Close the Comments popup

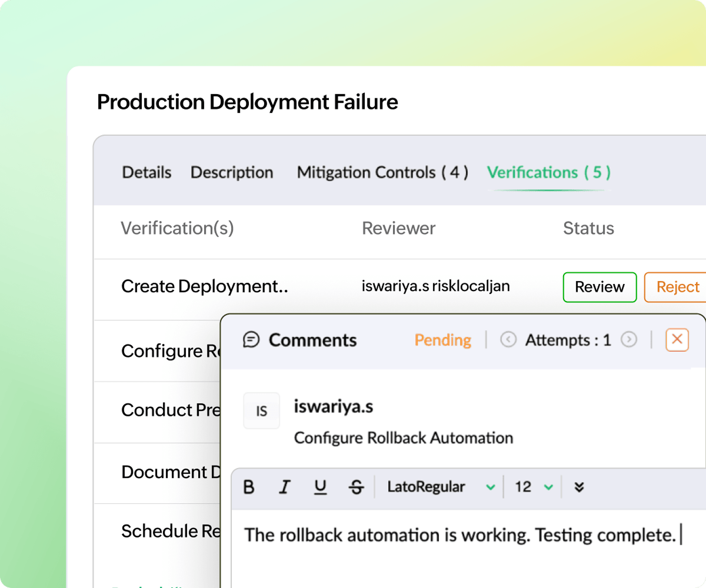677,340
